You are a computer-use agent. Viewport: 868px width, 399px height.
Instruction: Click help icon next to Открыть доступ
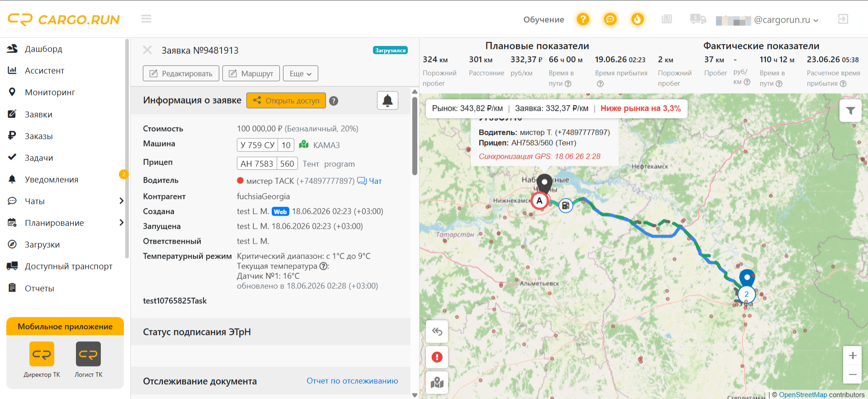coord(334,101)
